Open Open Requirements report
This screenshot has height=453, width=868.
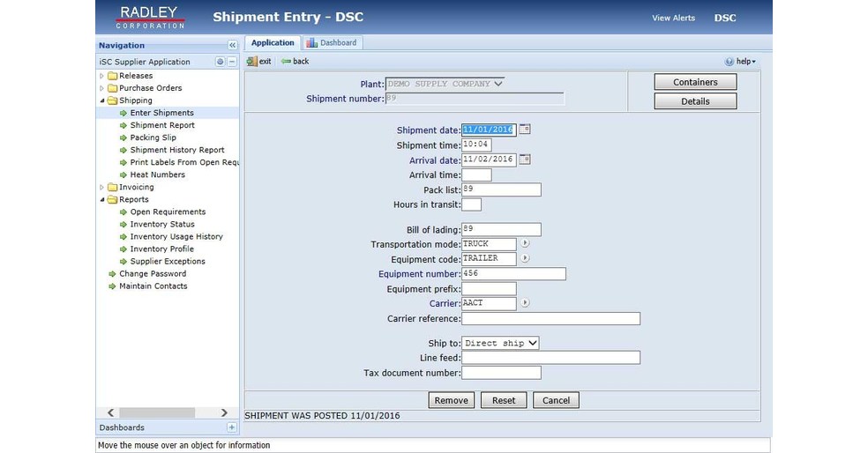point(168,212)
